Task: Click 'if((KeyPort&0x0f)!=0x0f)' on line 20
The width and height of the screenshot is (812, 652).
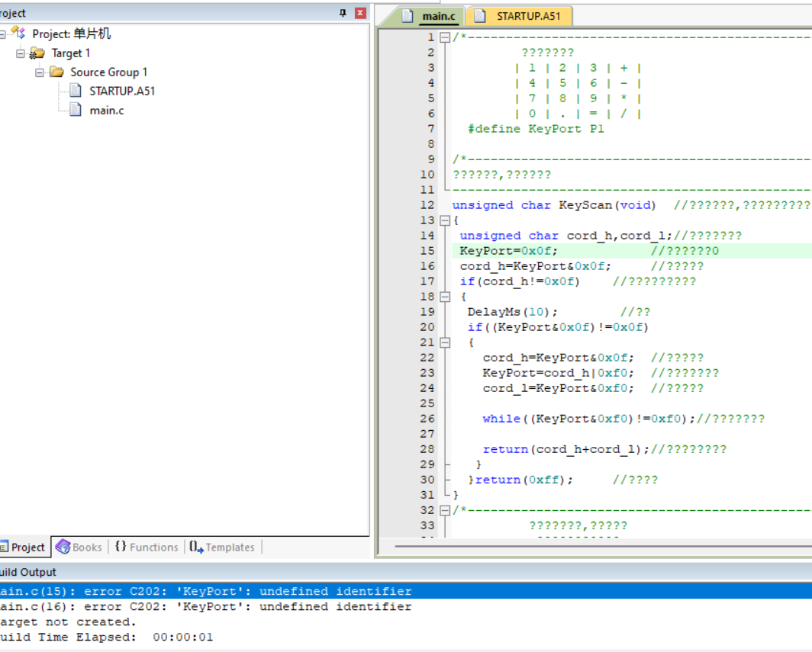Action: (x=558, y=327)
